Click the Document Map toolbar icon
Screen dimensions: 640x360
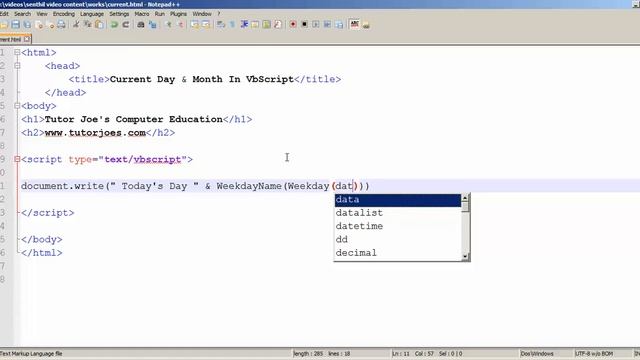coord(267,24)
